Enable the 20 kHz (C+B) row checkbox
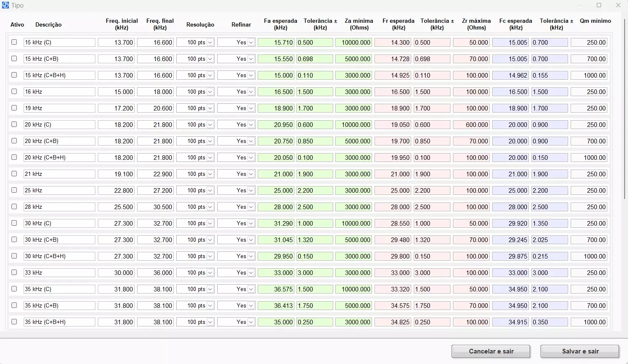The image size is (628, 364). pyautogui.click(x=14, y=141)
